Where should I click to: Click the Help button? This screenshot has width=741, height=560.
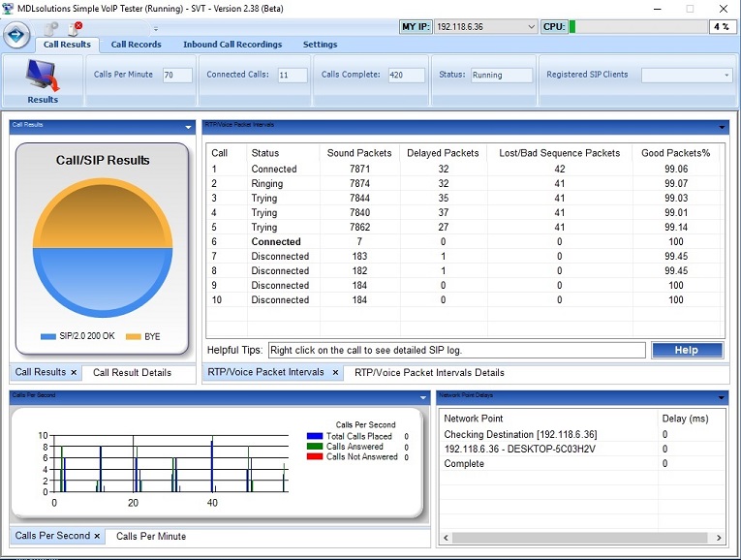point(687,350)
